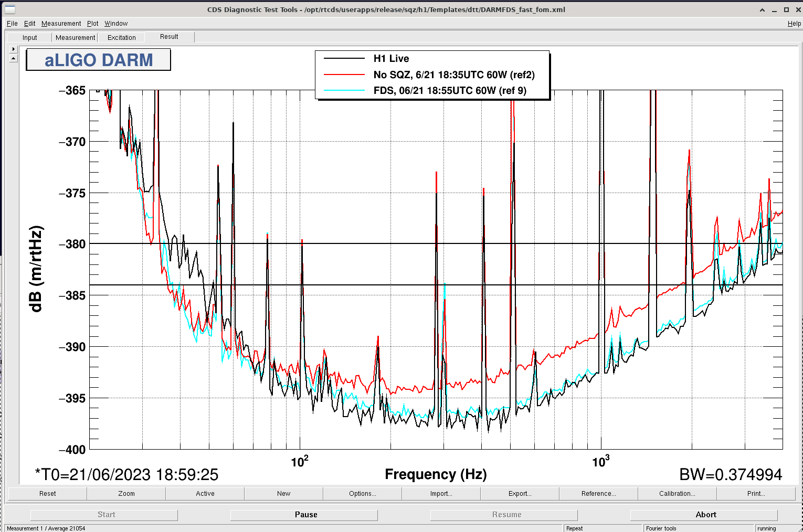Click the aLIGO DARM plot title

tap(99, 60)
